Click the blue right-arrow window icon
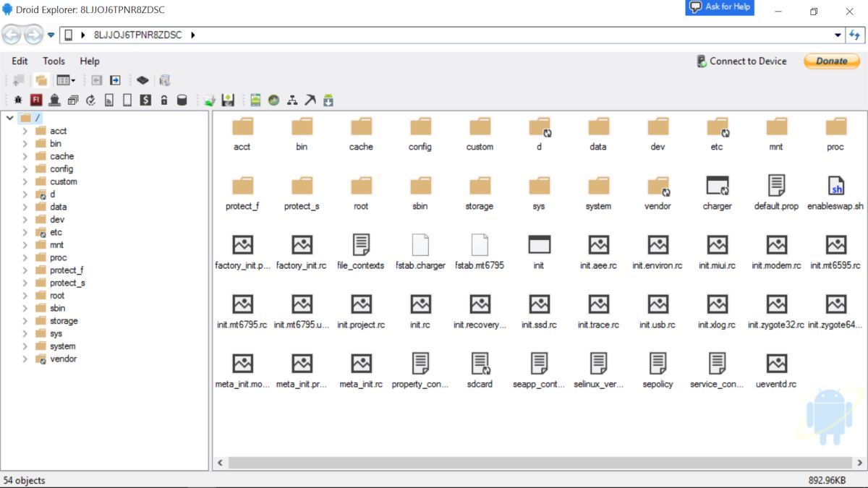The height and width of the screenshot is (488, 868). (115, 80)
